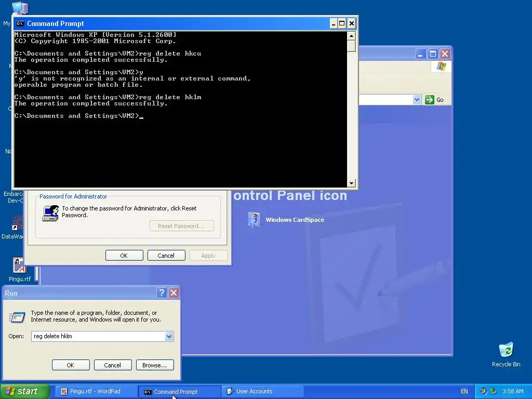Click the Command Prompt title bar icon
Viewport: 532px width, 399px height.
tap(20, 23)
